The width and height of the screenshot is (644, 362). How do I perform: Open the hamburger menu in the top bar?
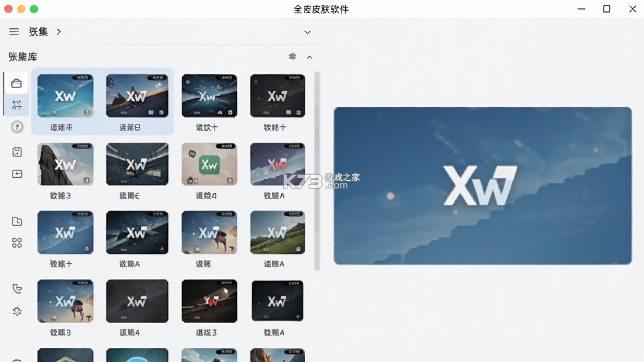pyautogui.click(x=14, y=31)
